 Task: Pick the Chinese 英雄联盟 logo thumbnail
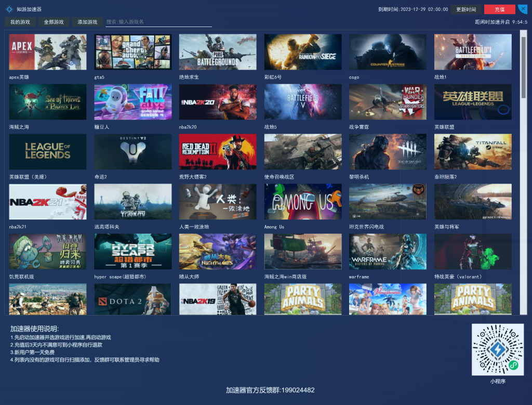coord(473,102)
